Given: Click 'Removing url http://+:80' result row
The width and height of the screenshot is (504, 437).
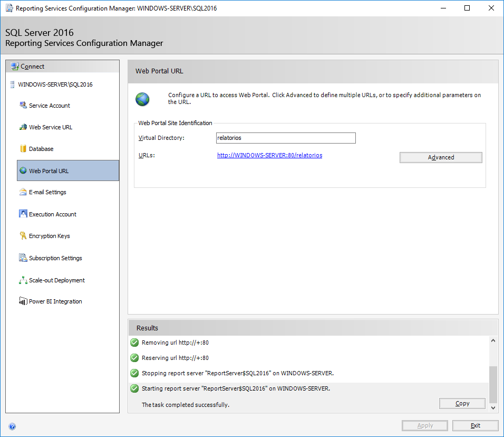Looking at the screenshot, I should click(x=175, y=343).
